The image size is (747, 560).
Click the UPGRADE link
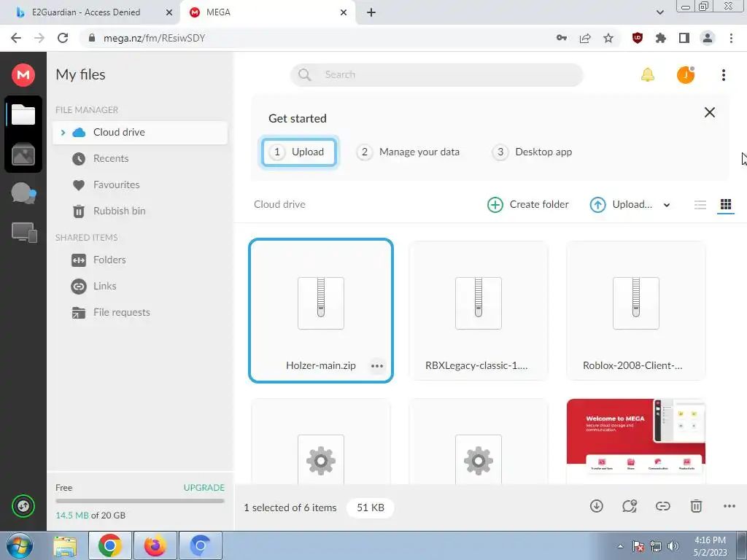[x=204, y=488]
